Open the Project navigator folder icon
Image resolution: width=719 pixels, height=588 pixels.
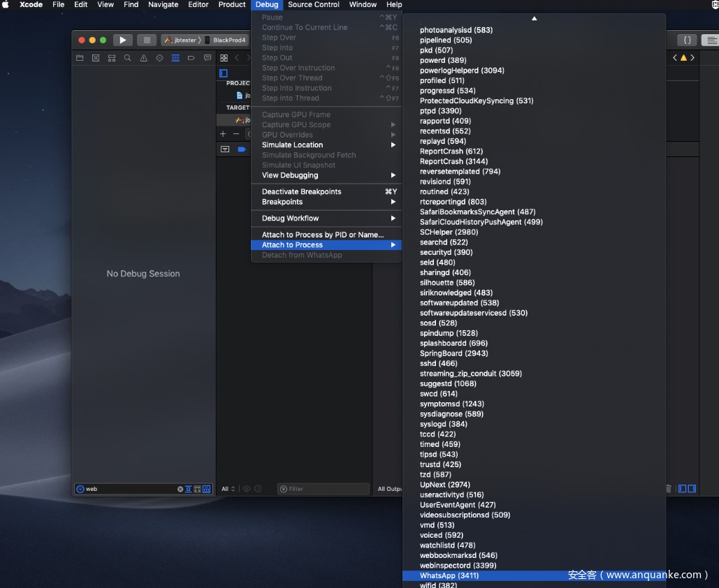(x=80, y=58)
